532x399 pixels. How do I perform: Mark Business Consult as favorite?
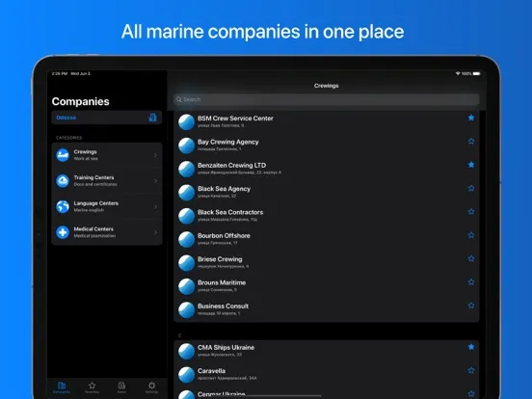pos(471,306)
